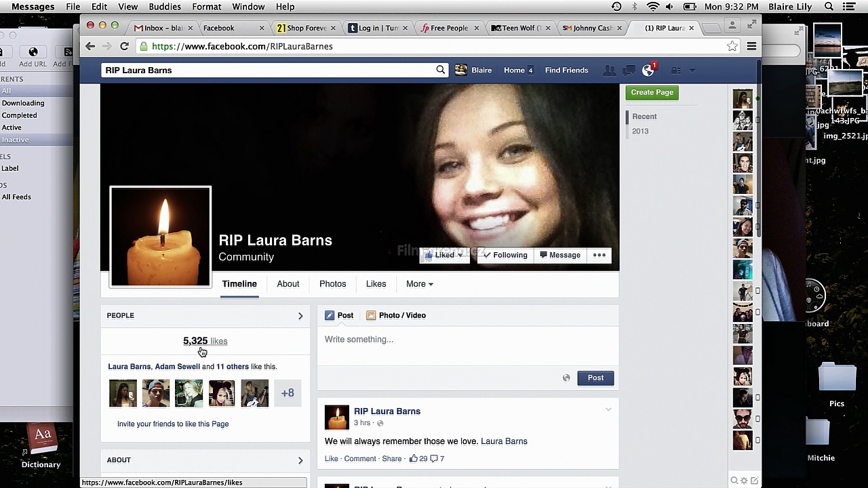
Task: Bookmark page with star icon
Action: pos(732,46)
